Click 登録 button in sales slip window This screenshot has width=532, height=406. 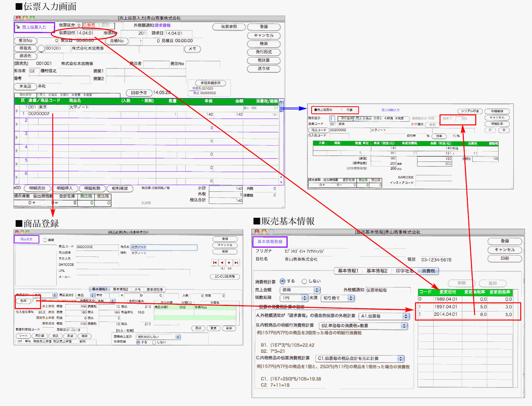[264, 27]
